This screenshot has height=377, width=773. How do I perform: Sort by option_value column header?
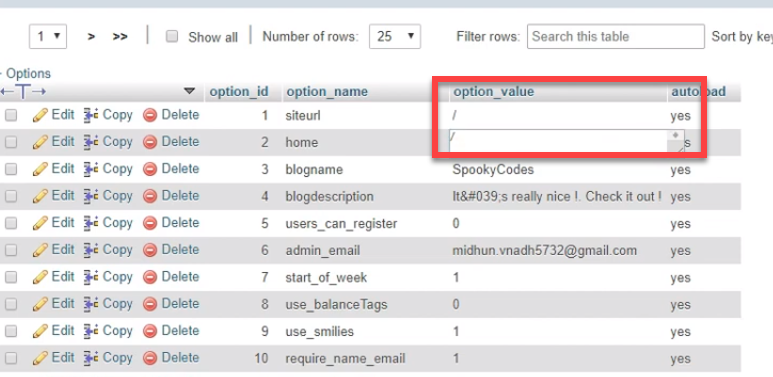[x=493, y=92]
